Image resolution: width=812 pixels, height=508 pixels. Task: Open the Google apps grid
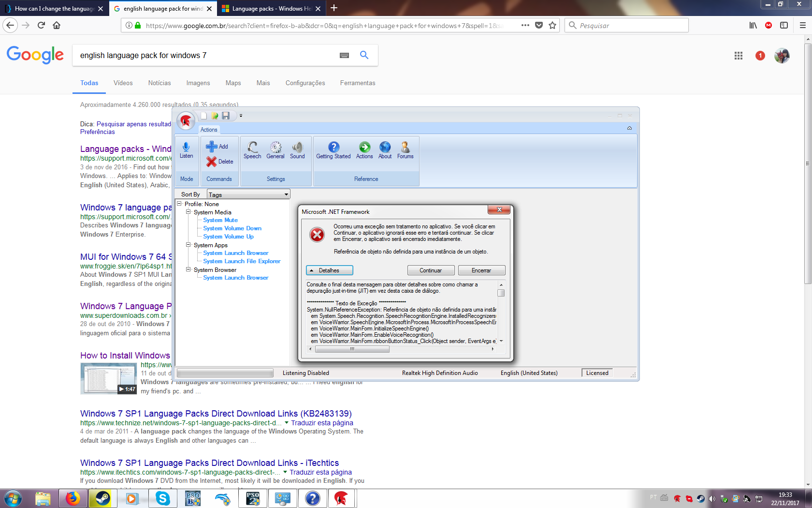tap(739, 56)
